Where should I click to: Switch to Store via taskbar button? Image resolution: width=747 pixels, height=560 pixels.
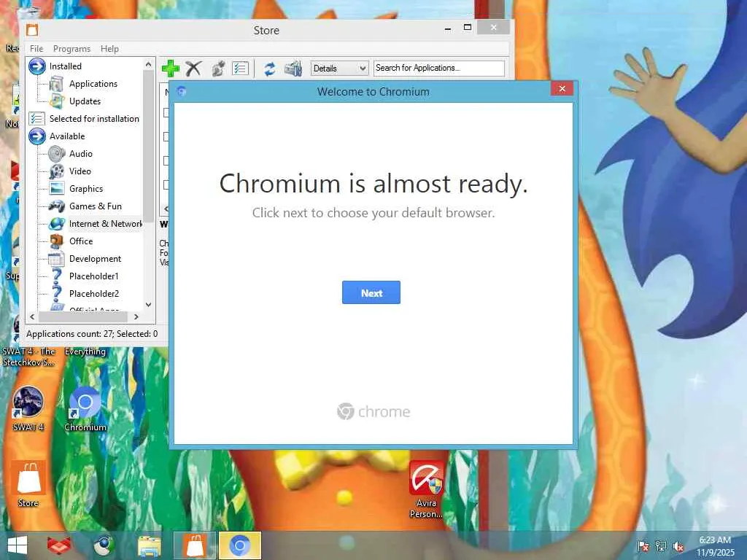pos(195,545)
